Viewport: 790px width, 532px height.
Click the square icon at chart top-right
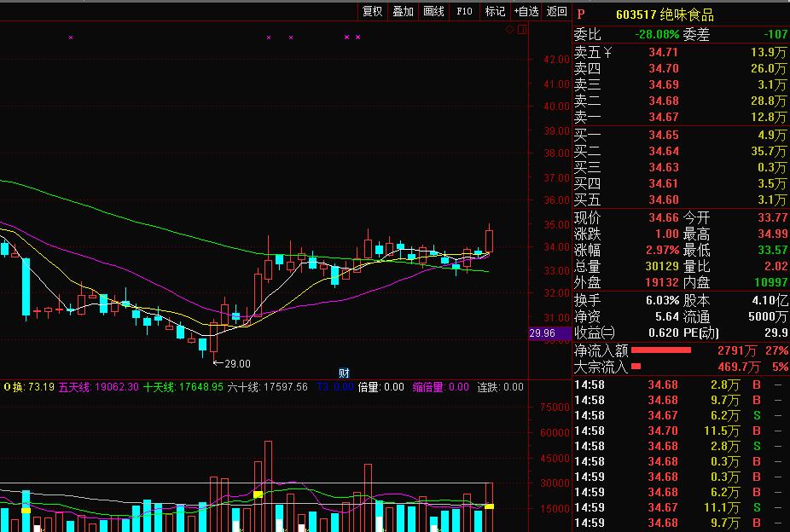(x=521, y=30)
